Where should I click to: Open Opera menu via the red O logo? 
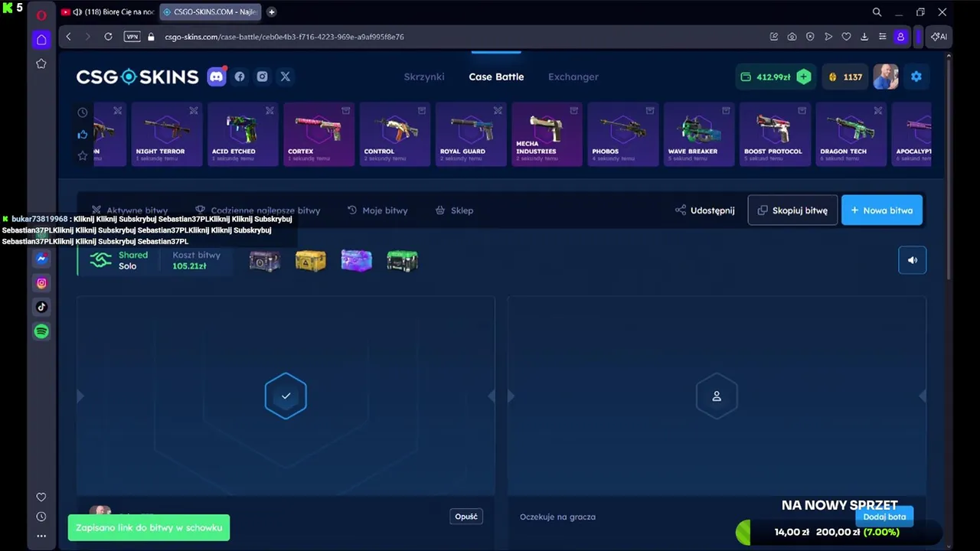coord(41,15)
